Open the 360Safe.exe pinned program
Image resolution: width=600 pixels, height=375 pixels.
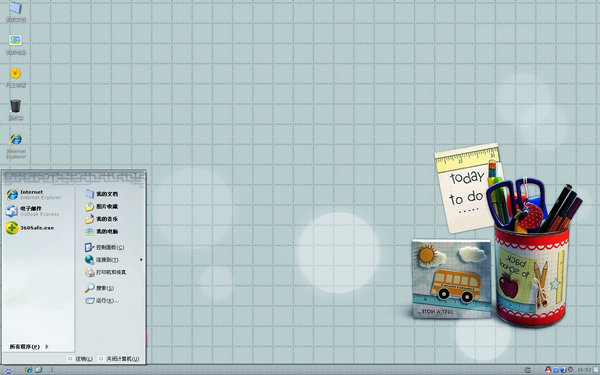click(30, 228)
